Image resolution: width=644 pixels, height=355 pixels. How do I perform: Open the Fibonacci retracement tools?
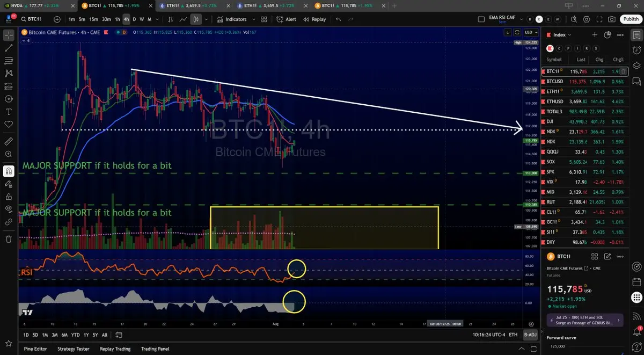coord(9,61)
